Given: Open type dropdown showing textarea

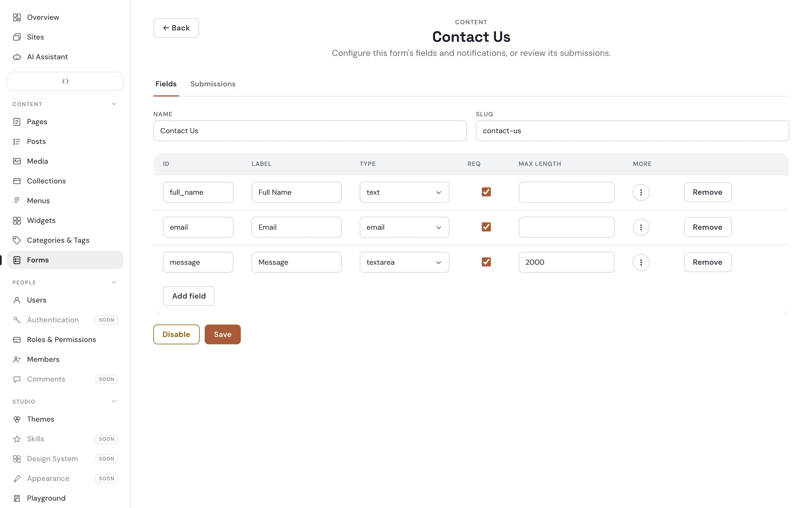Looking at the screenshot, I should (x=404, y=262).
